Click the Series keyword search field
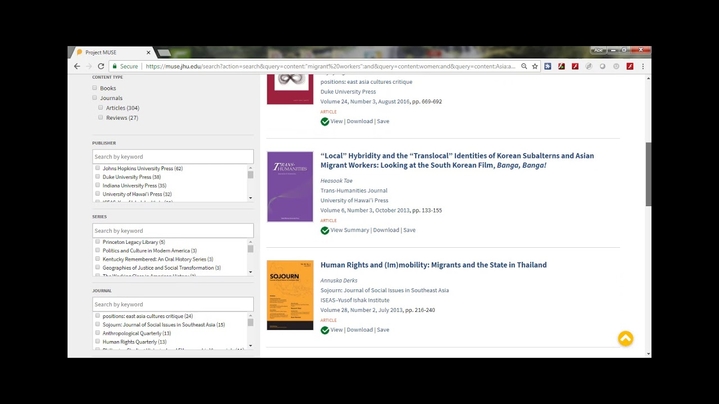The width and height of the screenshot is (719, 404). pos(173,230)
